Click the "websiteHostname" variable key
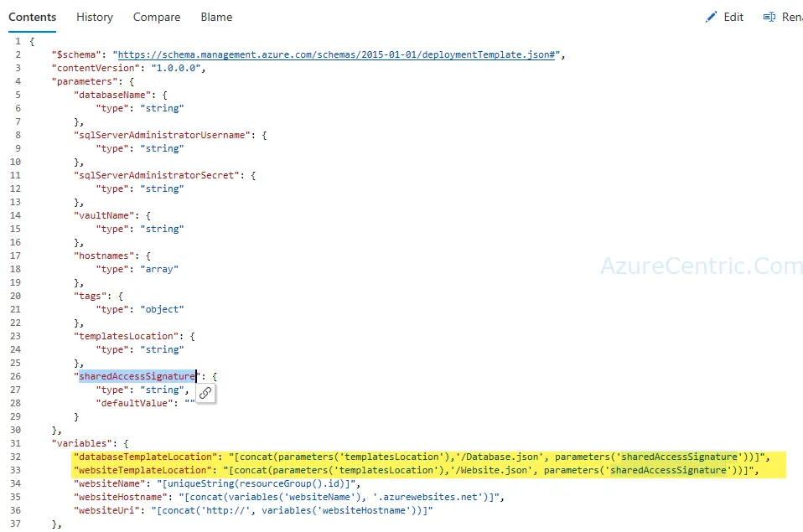The image size is (803, 532). pyautogui.click(x=121, y=497)
